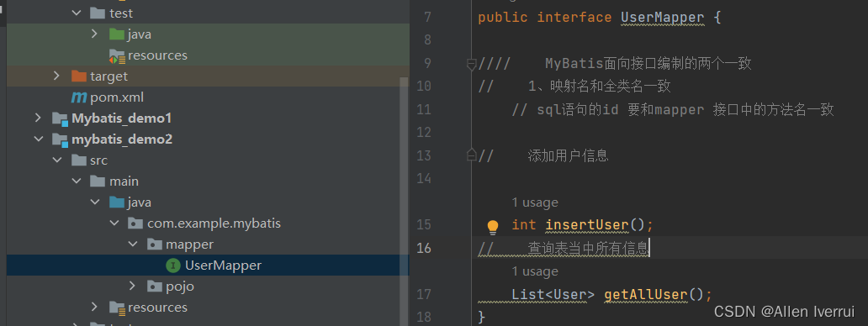The width and height of the screenshot is (868, 326).
Task: Fold the comment block at line 9
Action: 472,64
